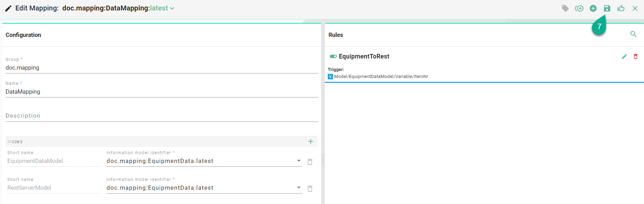The height and width of the screenshot is (204, 644).
Task: Click the tag icon in header
Action: click(x=565, y=8)
